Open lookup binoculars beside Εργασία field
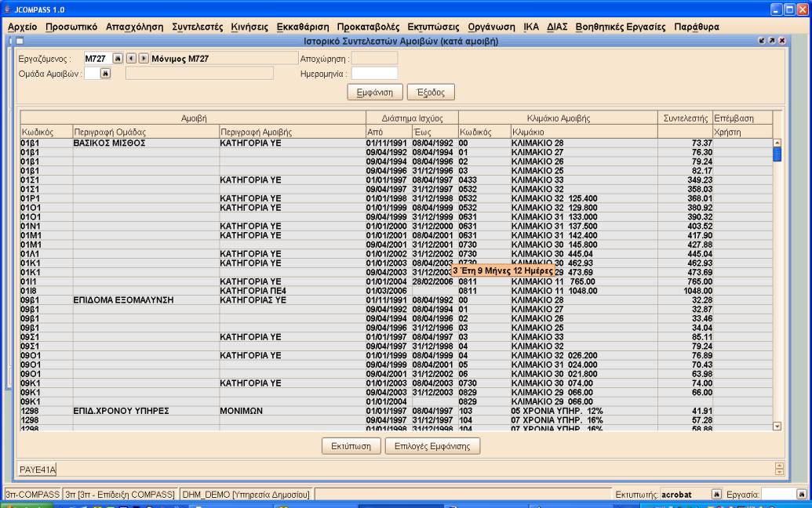The width and height of the screenshot is (812, 508). pyautogui.click(x=801, y=494)
